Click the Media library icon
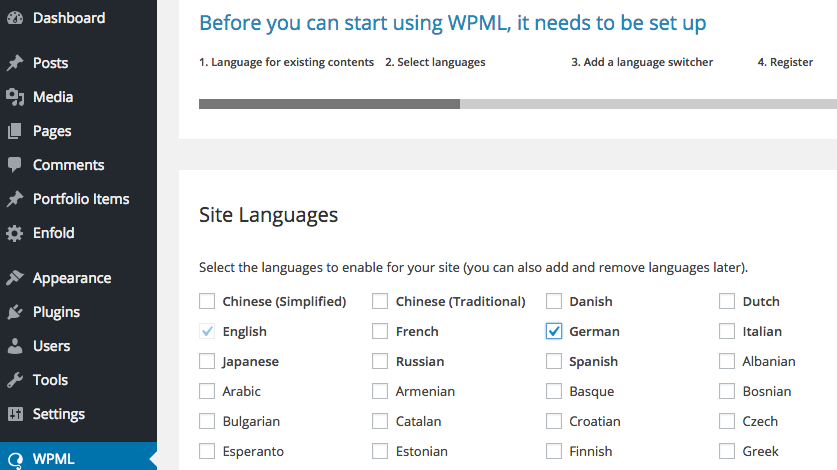This screenshot has width=837, height=470. click(x=15, y=97)
